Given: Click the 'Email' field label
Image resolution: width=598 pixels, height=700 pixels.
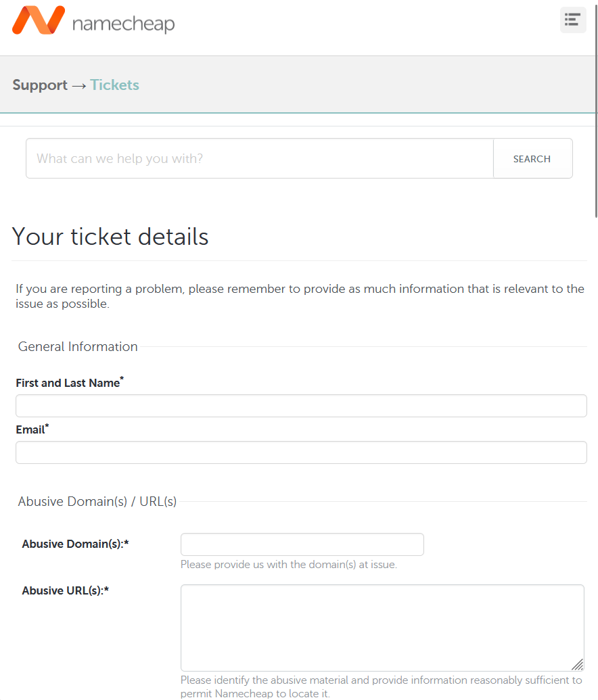Looking at the screenshot, I should 30,430.
